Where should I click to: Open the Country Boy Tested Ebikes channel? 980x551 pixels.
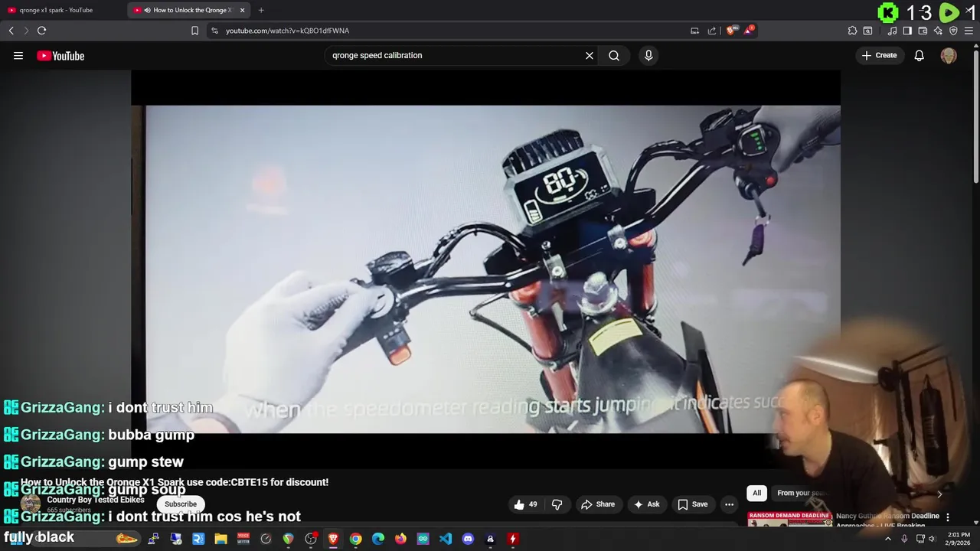point(96,500)
